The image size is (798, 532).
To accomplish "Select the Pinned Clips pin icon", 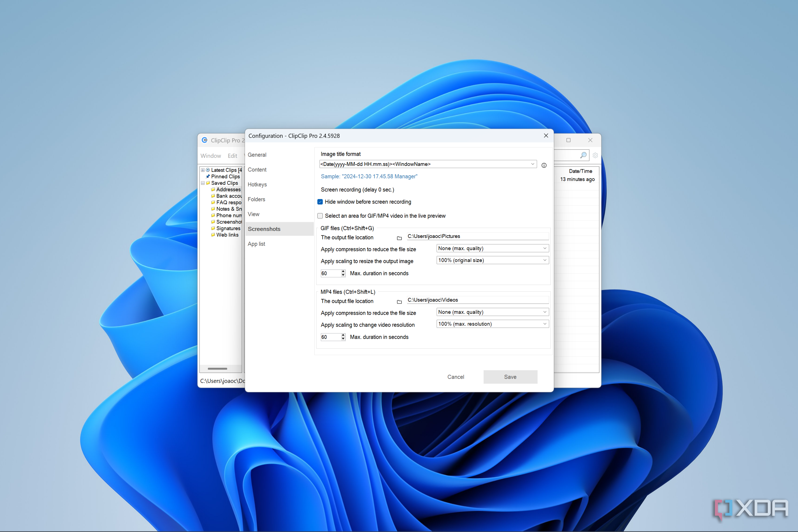I will (x=208, y=177).
